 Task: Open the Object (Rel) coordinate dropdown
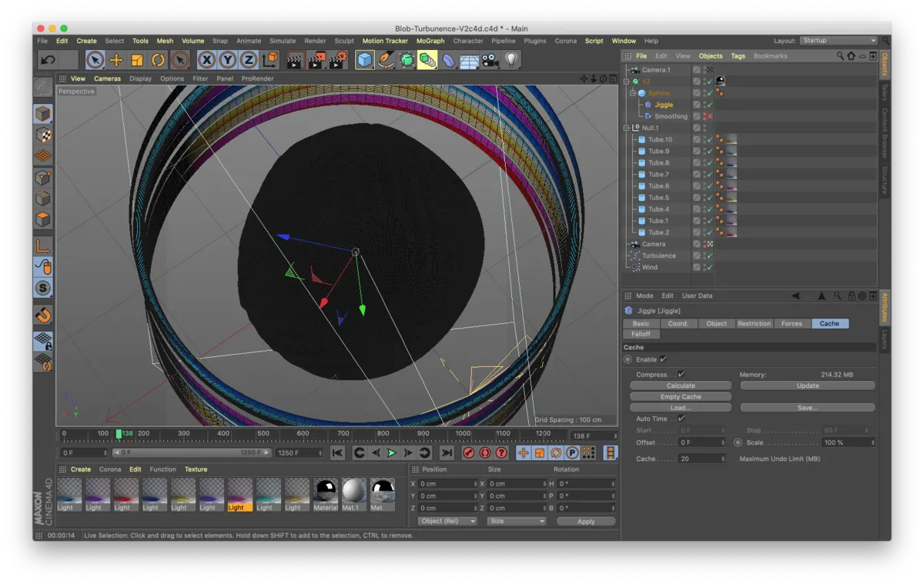point(447,521)
